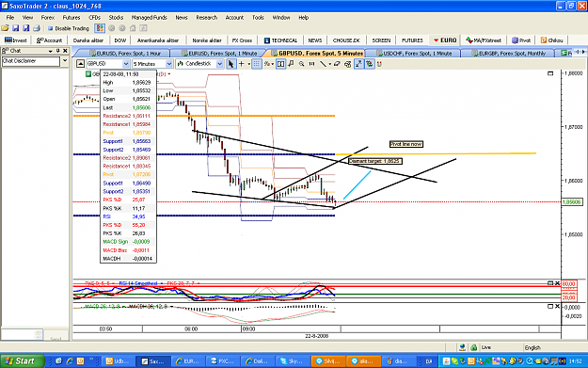Select the crosshair tool
Viewport: 588px width, 368px height.
click(242, 64)
